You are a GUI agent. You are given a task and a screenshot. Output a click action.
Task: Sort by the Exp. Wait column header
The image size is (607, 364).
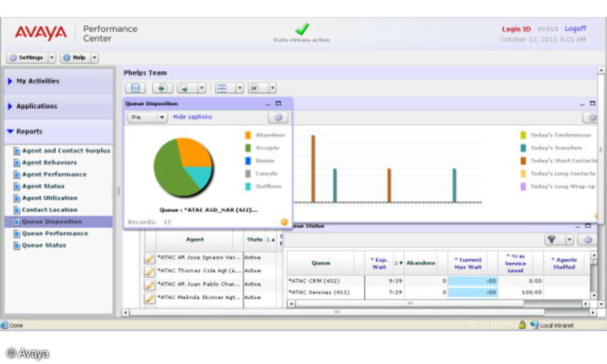click(x=379, y=263)
